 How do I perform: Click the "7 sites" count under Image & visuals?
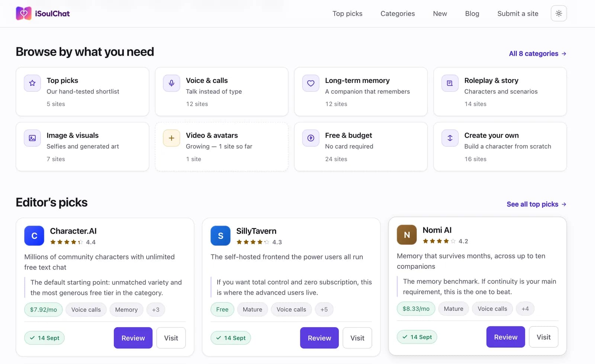click(x=56, y=159)
